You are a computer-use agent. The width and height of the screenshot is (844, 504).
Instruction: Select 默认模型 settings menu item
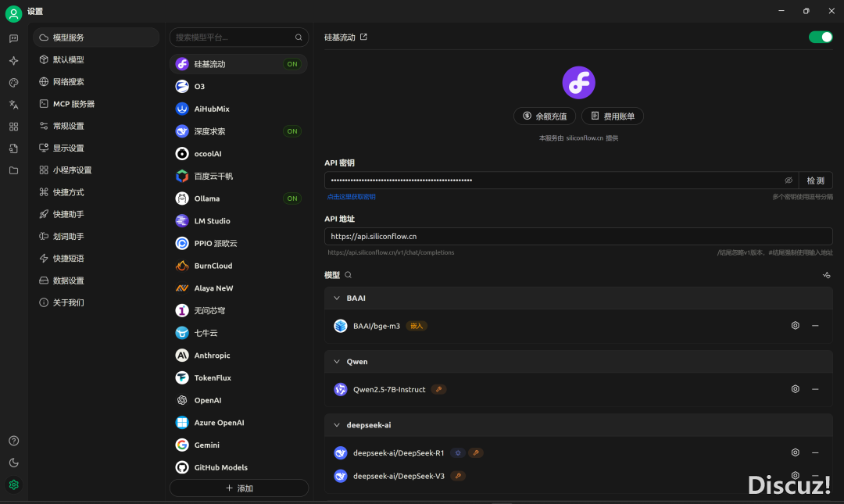96,59
